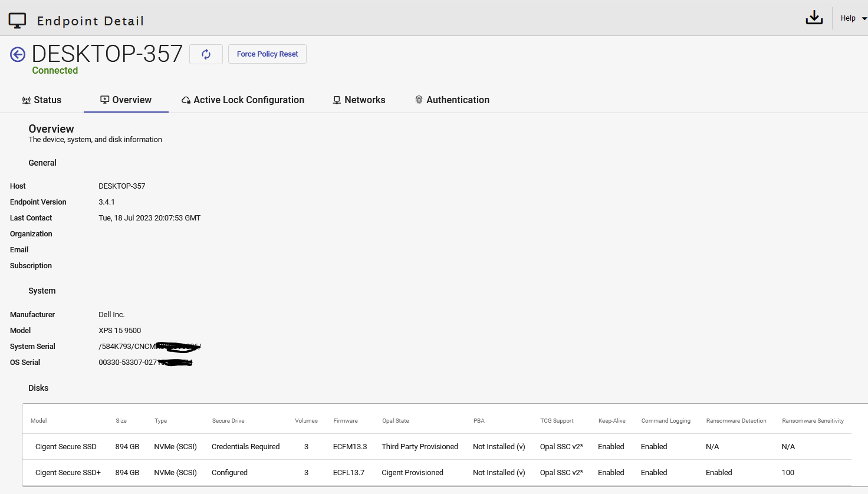
Task: Open the Authentication tab
Action: (458, 100)
